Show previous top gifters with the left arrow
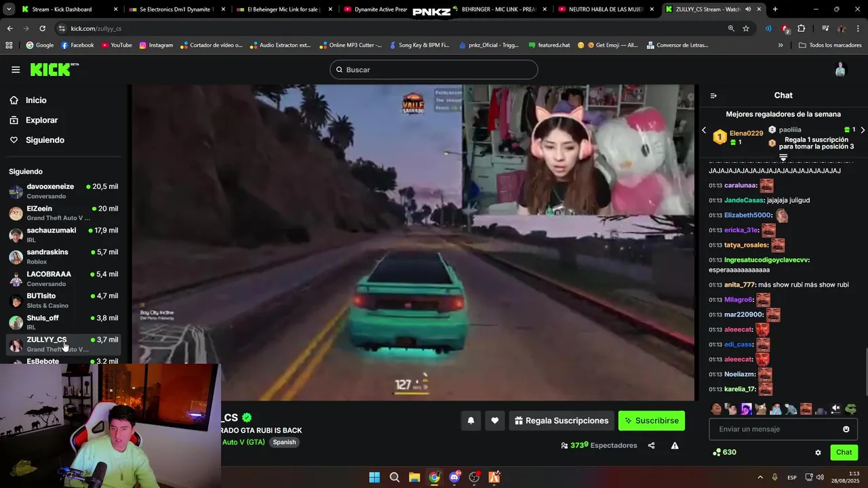The image size is (868, 488). [704, 130]
